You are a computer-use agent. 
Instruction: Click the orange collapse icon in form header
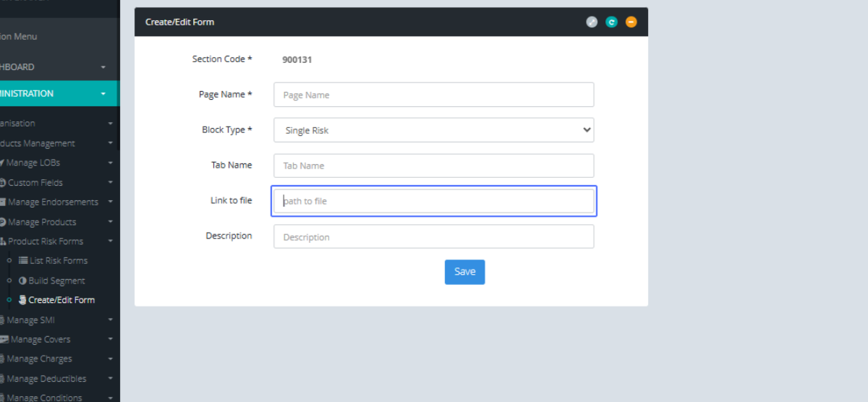631,22
